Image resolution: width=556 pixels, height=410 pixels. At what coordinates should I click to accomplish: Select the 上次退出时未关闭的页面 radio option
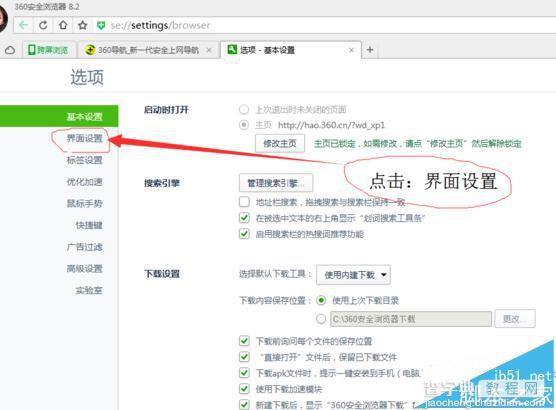(244, 110)
